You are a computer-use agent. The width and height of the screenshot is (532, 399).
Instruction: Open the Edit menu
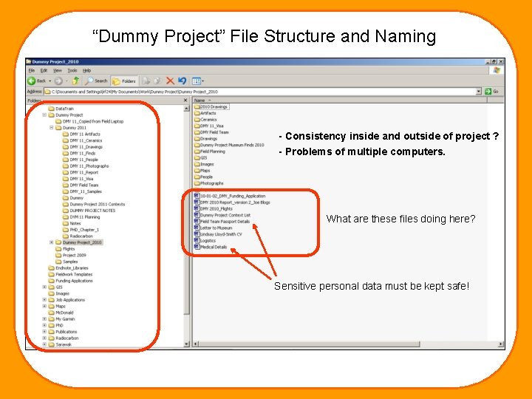(x=44, y=71)
